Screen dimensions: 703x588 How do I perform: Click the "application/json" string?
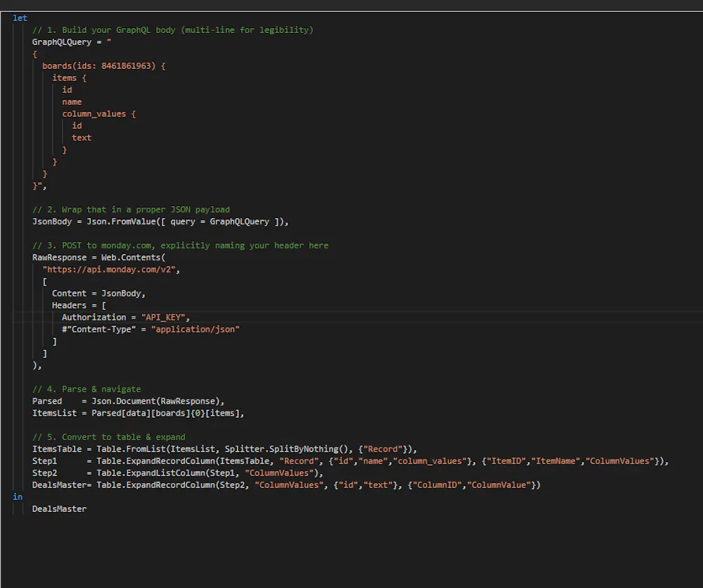click(x=195, y=328)
